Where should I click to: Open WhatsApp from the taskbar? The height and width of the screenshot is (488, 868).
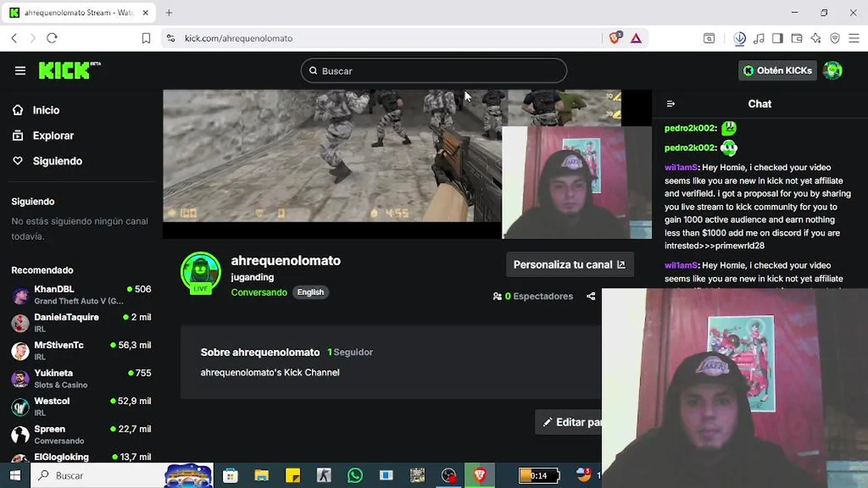pos(355,476)
